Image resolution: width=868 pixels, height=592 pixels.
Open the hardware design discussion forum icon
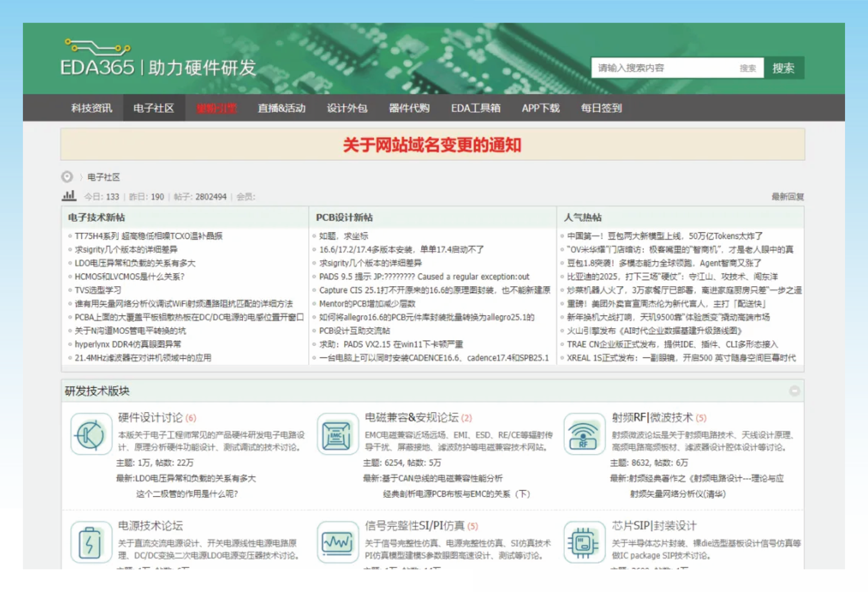[91, 434]
